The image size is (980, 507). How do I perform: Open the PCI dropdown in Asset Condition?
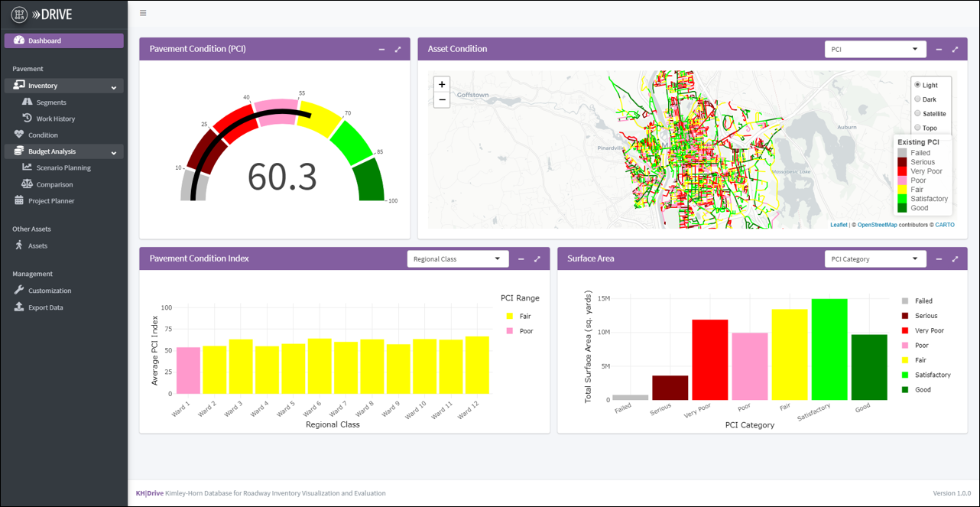point(875,50)
